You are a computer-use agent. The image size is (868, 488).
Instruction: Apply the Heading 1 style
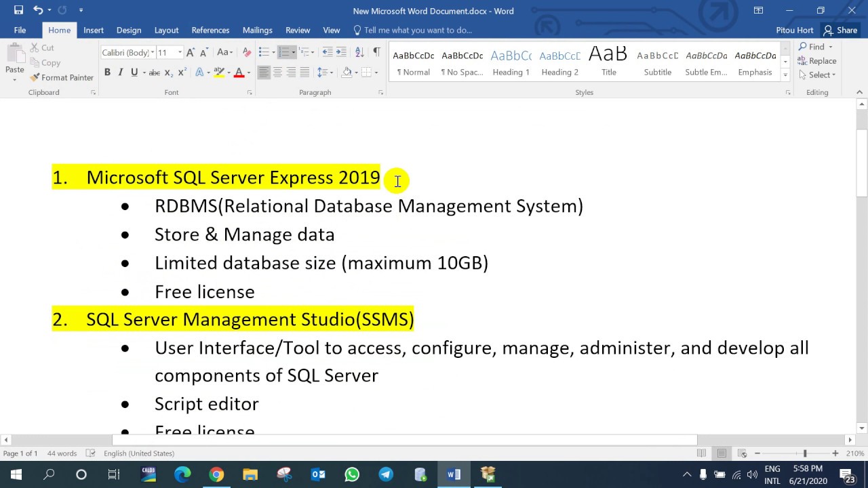click(511, 62)
